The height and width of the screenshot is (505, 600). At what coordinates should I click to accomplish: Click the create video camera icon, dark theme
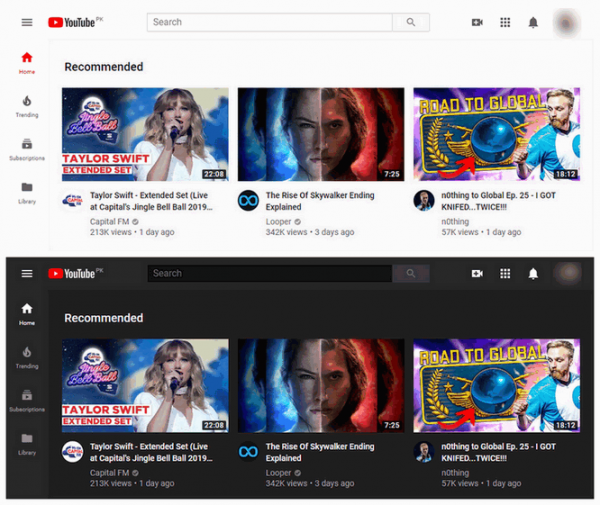[x=477, y=274]
